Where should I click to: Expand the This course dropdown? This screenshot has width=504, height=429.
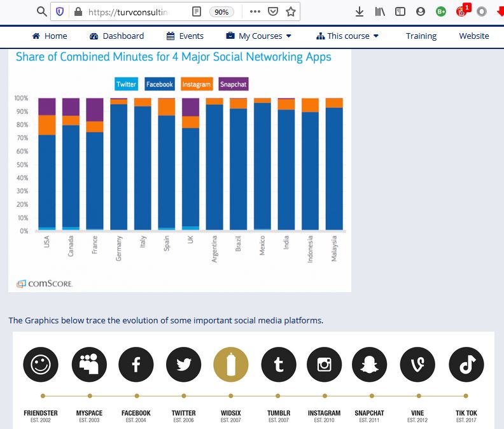click(x=347, y=36)
